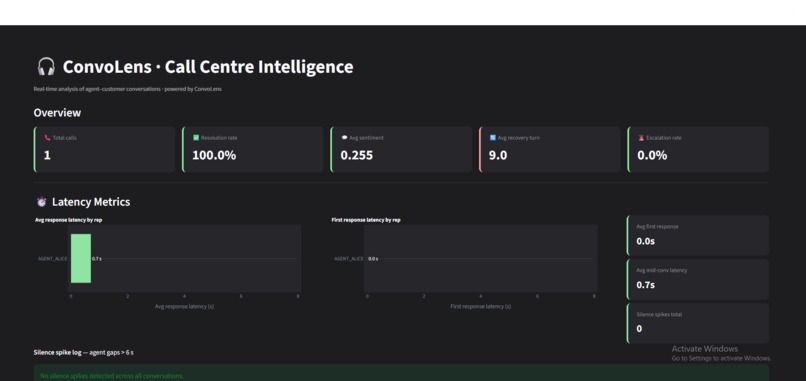
Task: Click the blue icon in Avg recovery turn card
Action: point(493,138)
